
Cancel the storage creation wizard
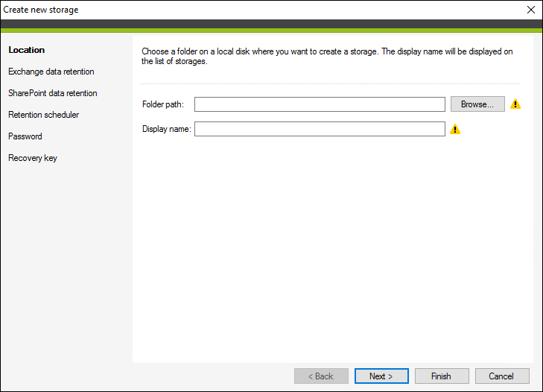502,376
